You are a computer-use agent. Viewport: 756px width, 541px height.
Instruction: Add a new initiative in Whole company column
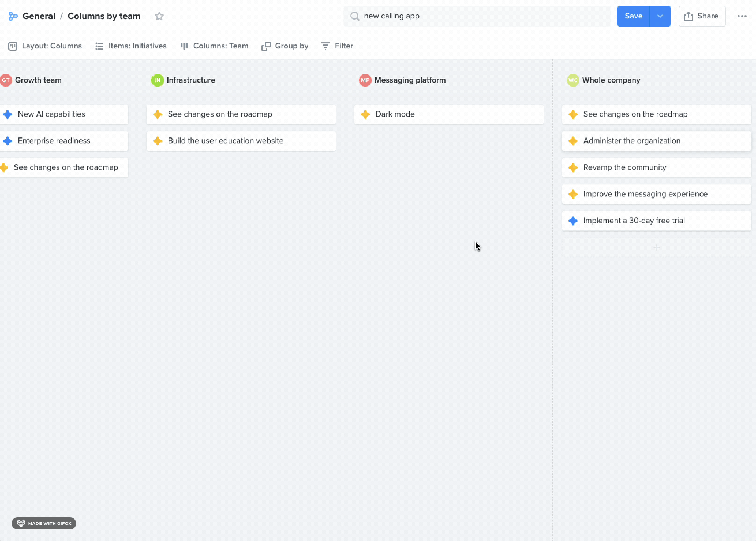pos(656,247)
